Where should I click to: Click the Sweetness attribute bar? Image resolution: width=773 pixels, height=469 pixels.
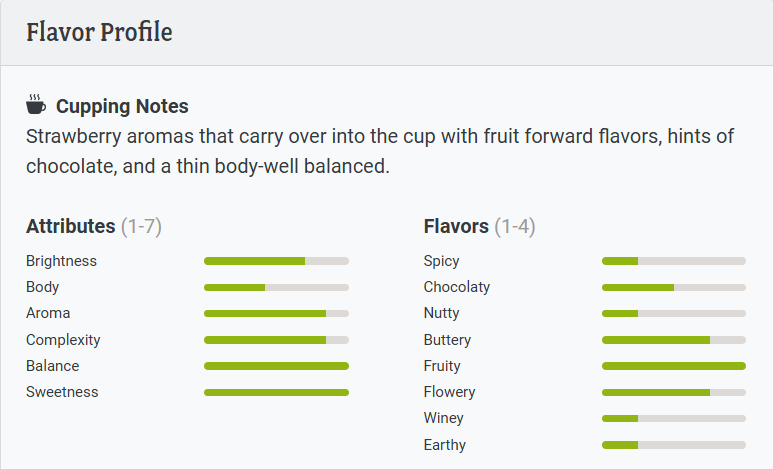(x=276, y=392)
